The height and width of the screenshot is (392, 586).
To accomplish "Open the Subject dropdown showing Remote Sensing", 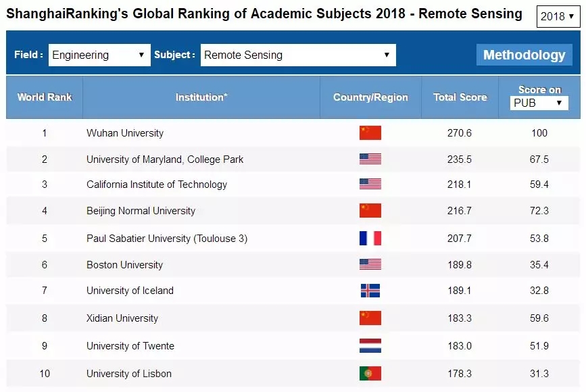I will (297, 55).
